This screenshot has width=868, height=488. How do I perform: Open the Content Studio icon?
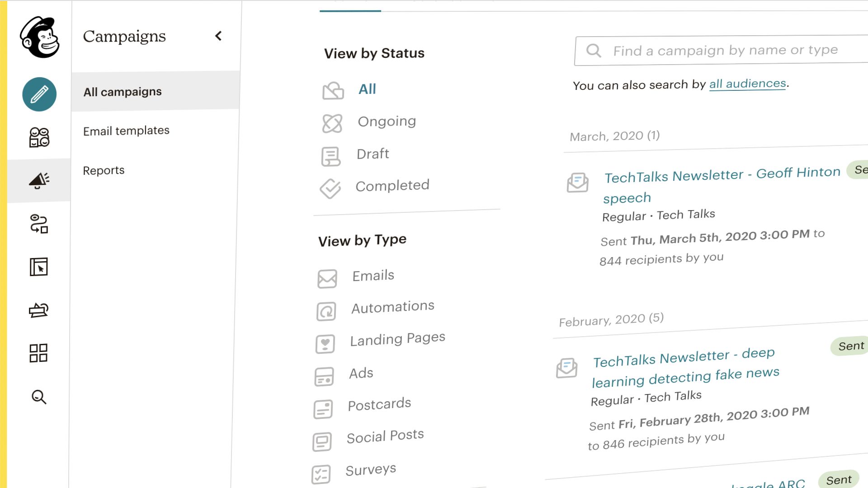coord(38,310)
